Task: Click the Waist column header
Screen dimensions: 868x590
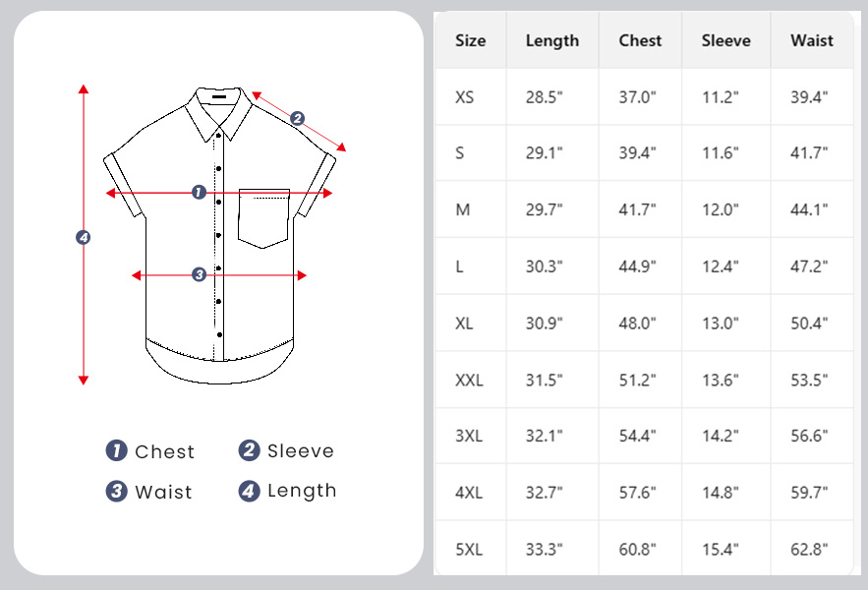Action: pyautogui.click(x=812, y=41)
